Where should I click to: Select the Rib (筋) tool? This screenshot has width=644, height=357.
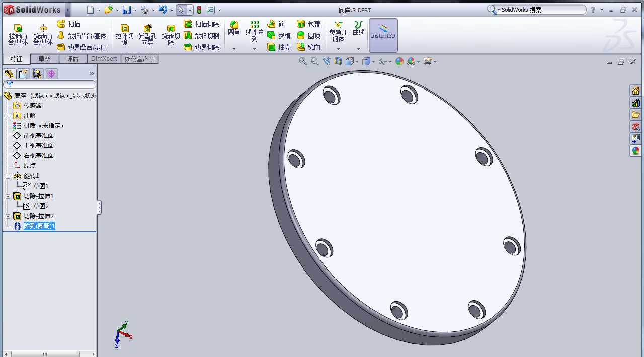[276, 24]
